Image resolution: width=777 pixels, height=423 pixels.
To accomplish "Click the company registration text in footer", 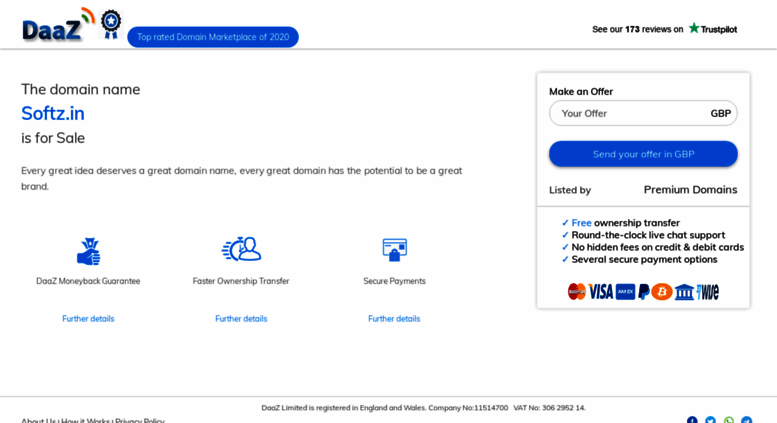I will tap(423, 408).
